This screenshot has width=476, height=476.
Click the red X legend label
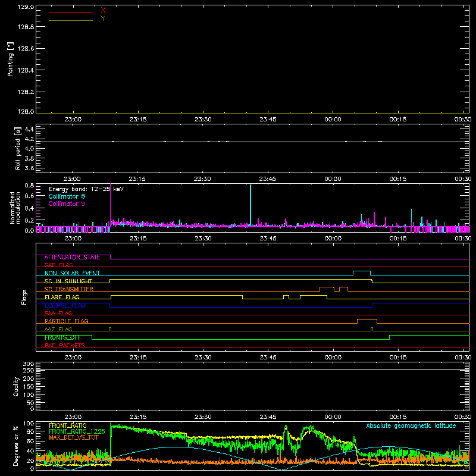[103, 11]
